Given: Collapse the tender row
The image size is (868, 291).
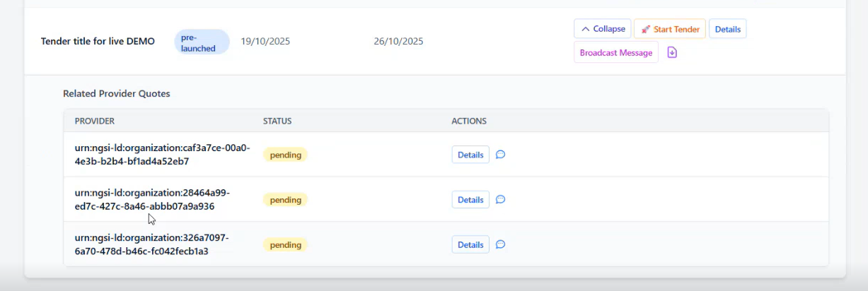Looking at the screenshot, I should pyautogui.click(x=603, y=29).
